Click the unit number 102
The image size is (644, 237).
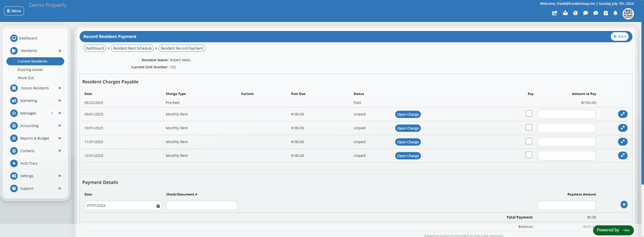click(x=173, y=67)
